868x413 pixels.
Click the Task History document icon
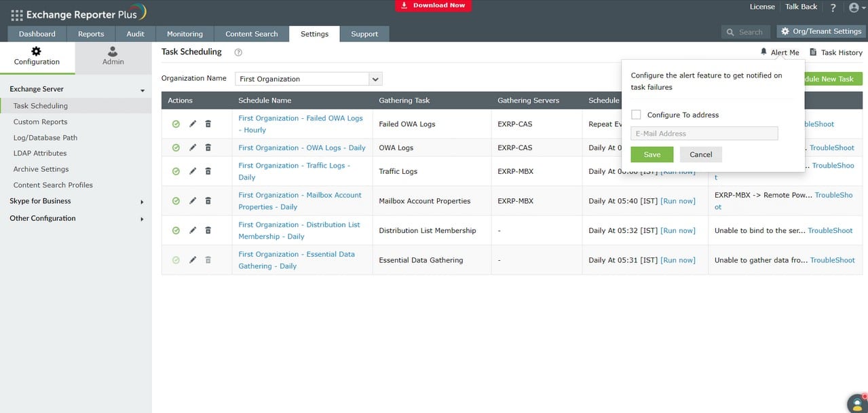tap(813, 52)
